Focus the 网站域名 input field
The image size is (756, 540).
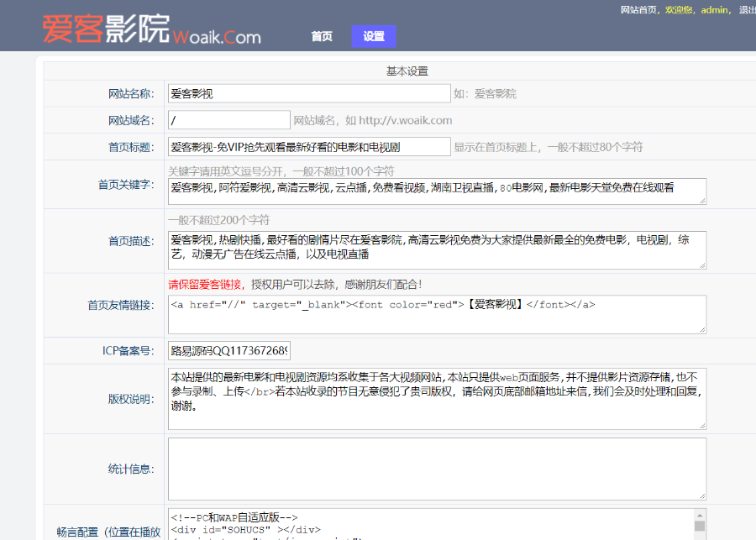click(x=229, y=120)
